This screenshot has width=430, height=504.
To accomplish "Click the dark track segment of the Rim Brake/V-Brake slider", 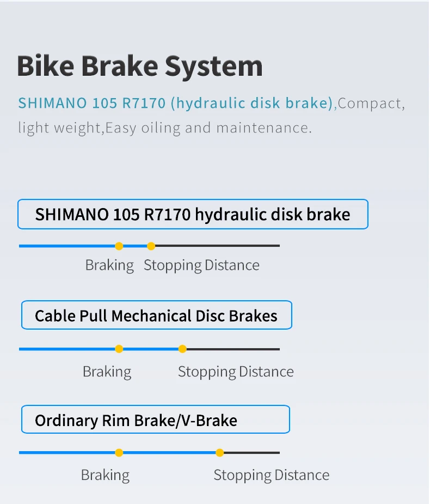I will (x=251, y=452).
